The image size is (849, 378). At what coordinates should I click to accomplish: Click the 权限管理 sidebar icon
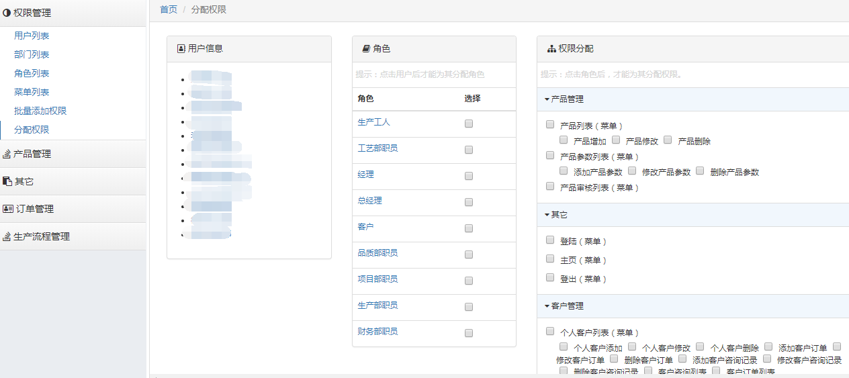coord(6,13)
